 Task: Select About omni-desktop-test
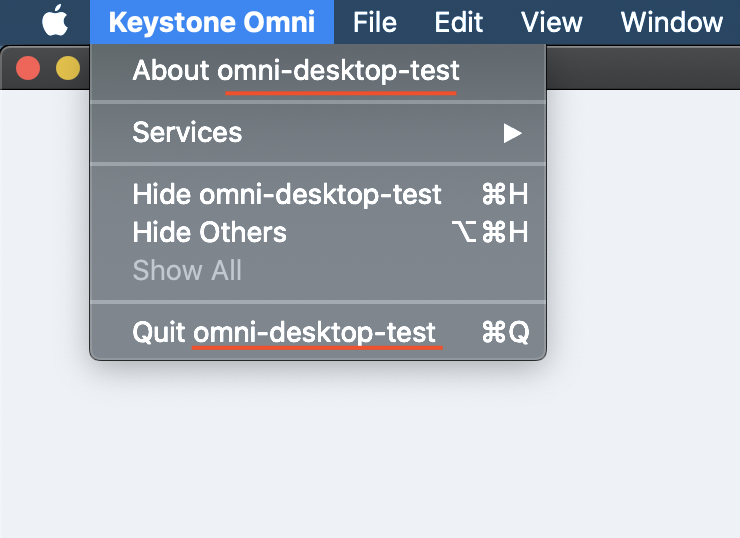pos(296,71)
